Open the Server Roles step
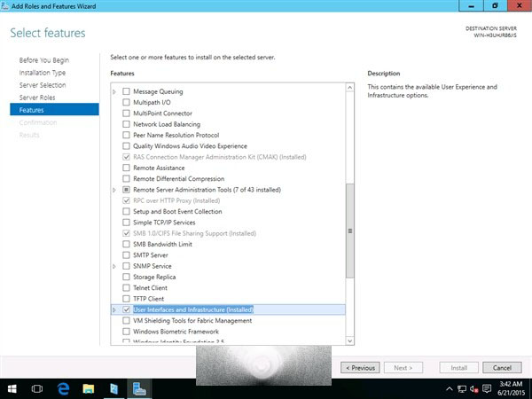The height and width of the screenshot is (399, 532). (37, 98)
